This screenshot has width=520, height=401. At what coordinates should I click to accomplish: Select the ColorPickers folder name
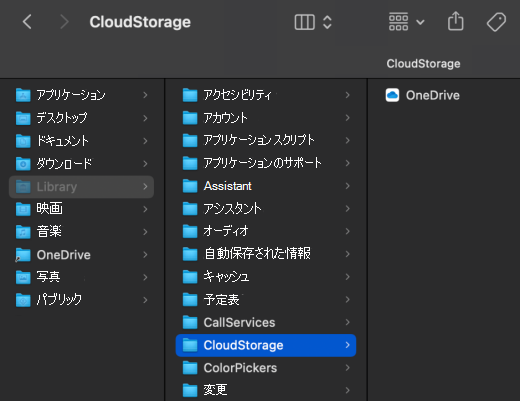coord(240,368)
